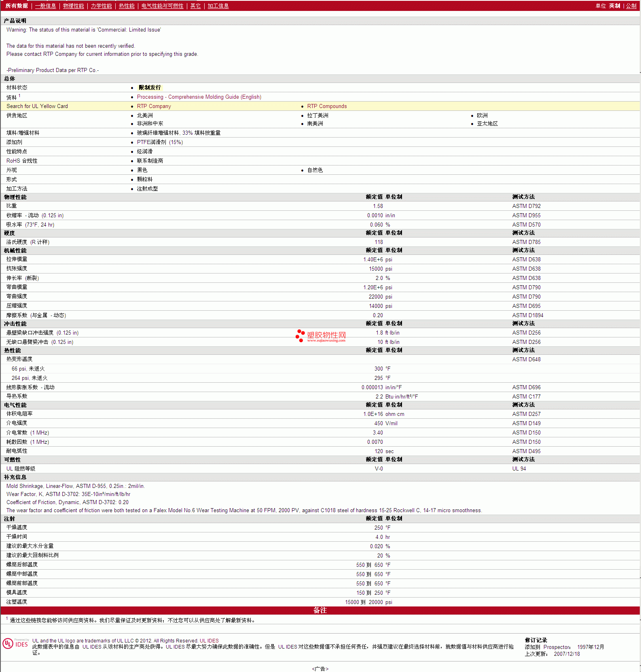This screenshot has height=672, width=641.
Task: Go to the 物理性能 tab
Action: coord(74,6)
